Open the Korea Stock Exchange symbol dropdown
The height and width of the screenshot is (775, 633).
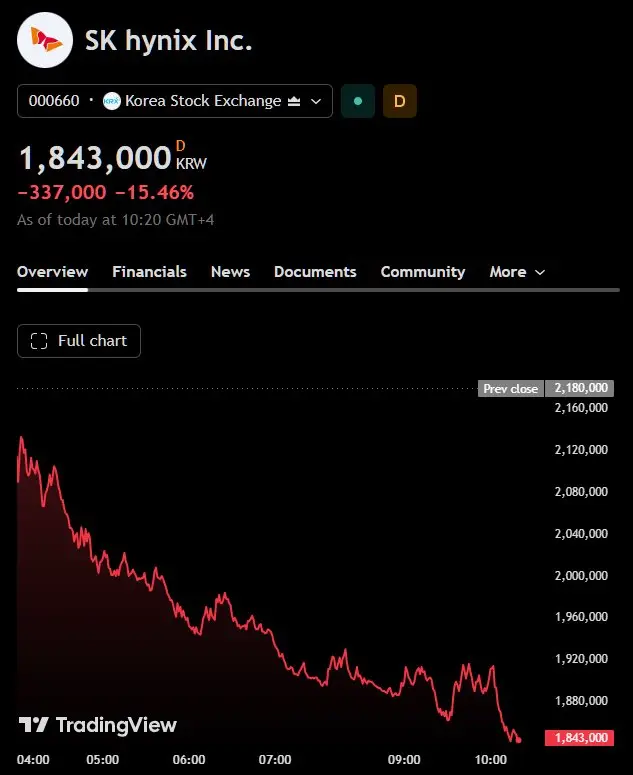pos(175,101)
